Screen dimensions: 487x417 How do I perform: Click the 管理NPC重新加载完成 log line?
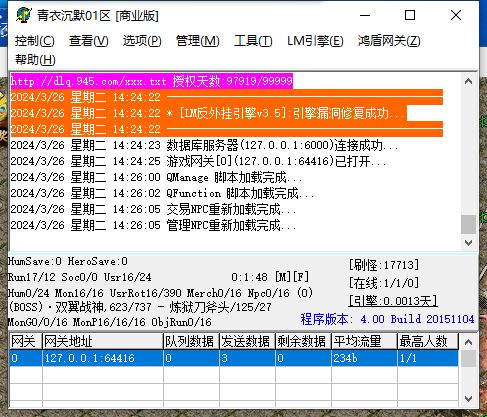[x=154, y=225]
